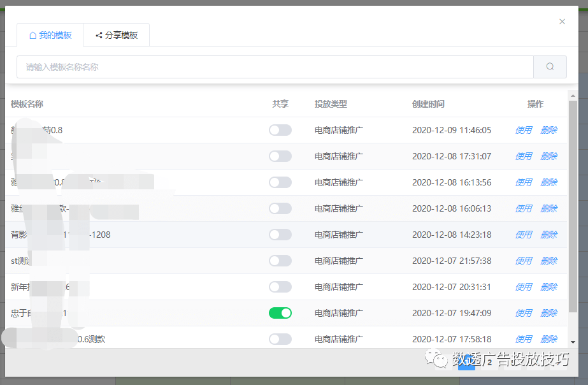588x385 pixels.
Task: Click the template name search input field
Action: tap(275, 66)
